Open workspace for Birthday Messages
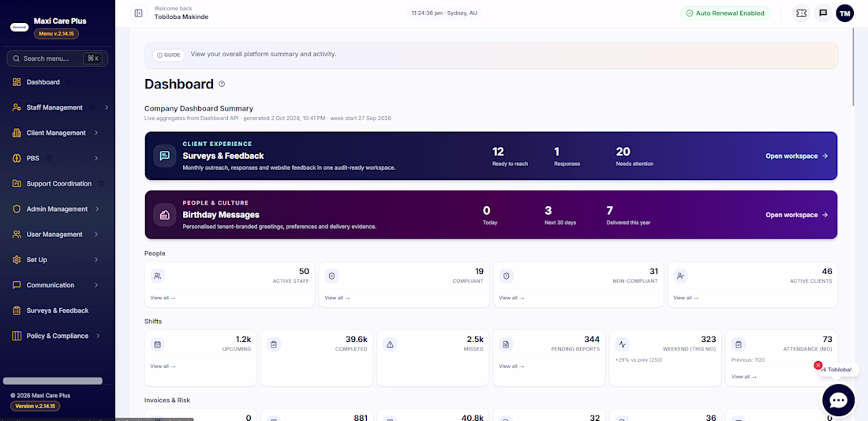This screenshot has height=421, width=868. 797,215
